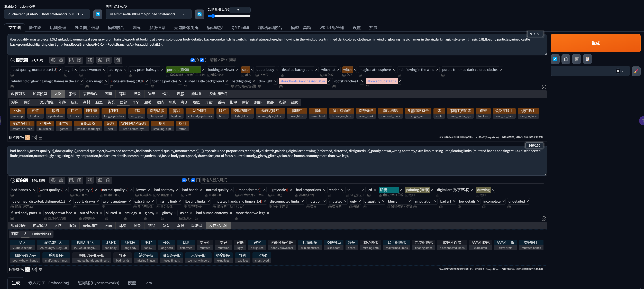644x289 pixels.
Task: Open gear settings in 反向词 toolbar
Action: pyautogui.click(x=61, y=180)
